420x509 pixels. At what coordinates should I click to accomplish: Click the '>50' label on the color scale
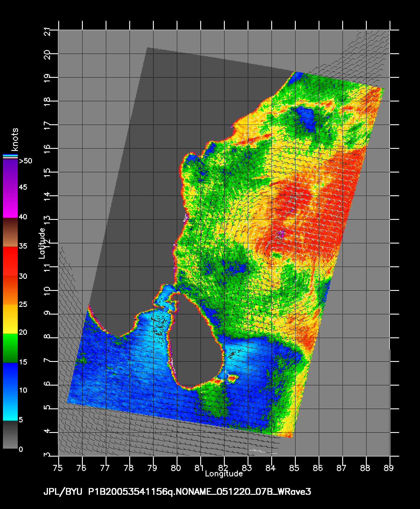tap(25, 161)
